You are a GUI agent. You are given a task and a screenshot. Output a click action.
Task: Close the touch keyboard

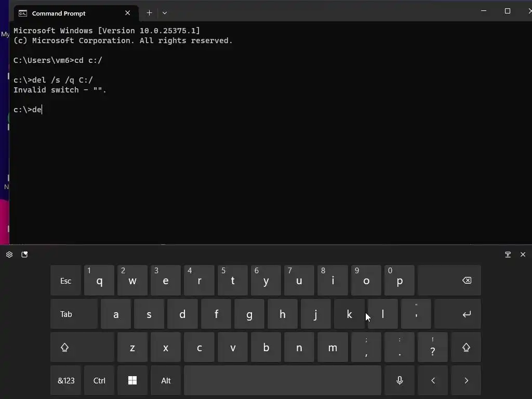coord(523,255)
